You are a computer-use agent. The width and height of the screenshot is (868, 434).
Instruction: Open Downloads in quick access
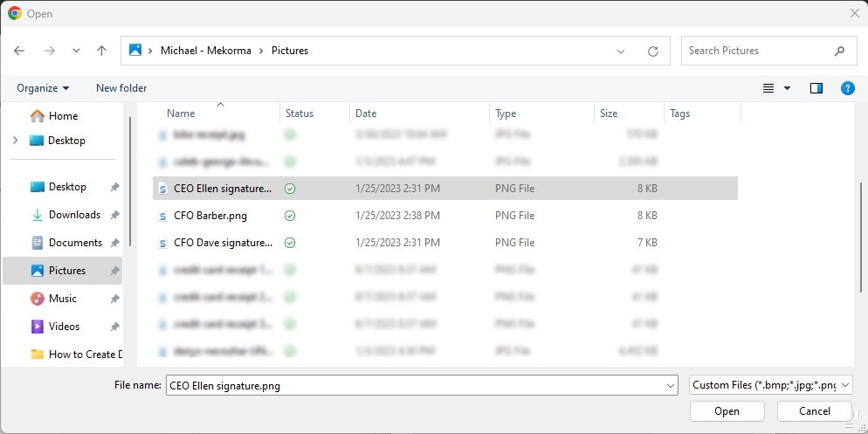click(x=74, y=214)
